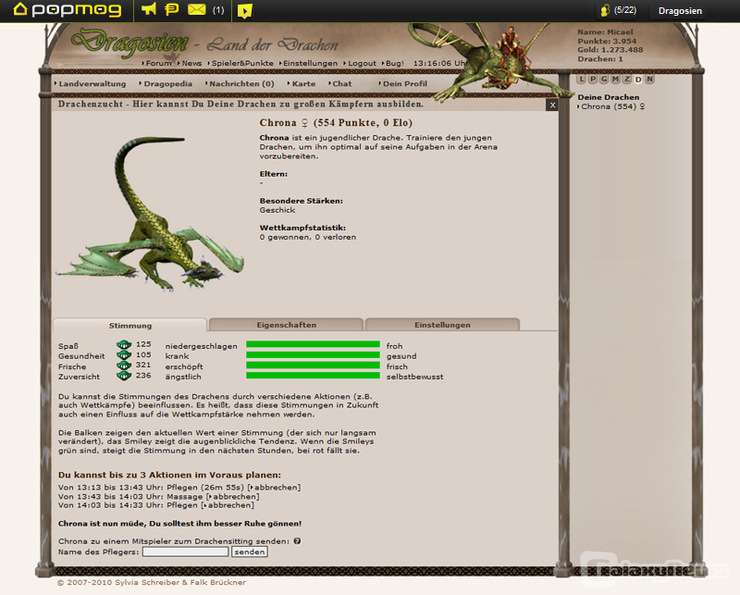Click the Dragosien title logo
The image size is (740, 595).
(x=129, y=43)
